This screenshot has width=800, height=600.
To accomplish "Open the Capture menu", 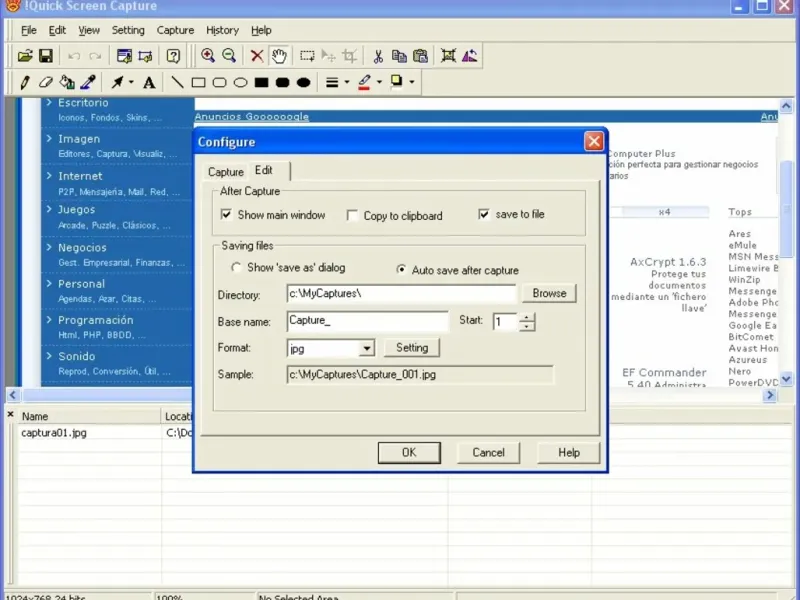I will 175,30.
